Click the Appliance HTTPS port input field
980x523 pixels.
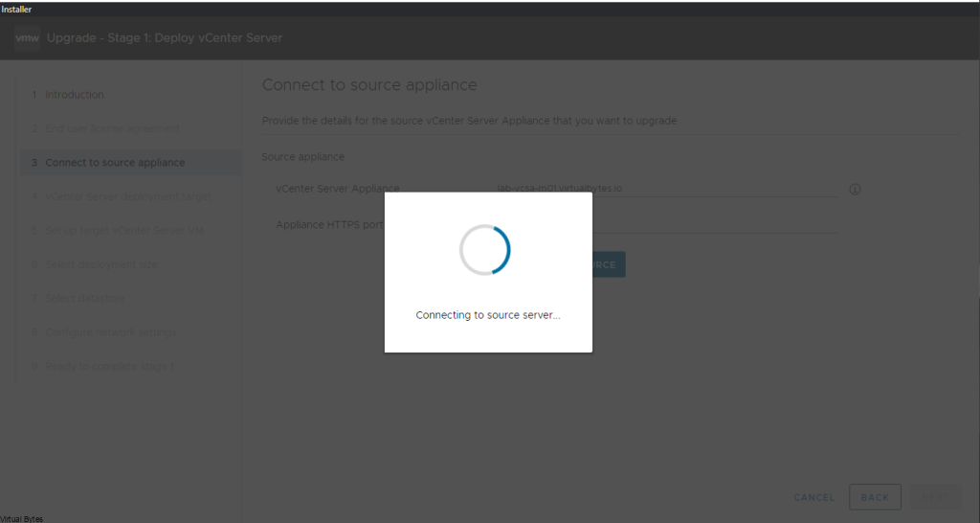pos(714,224)
